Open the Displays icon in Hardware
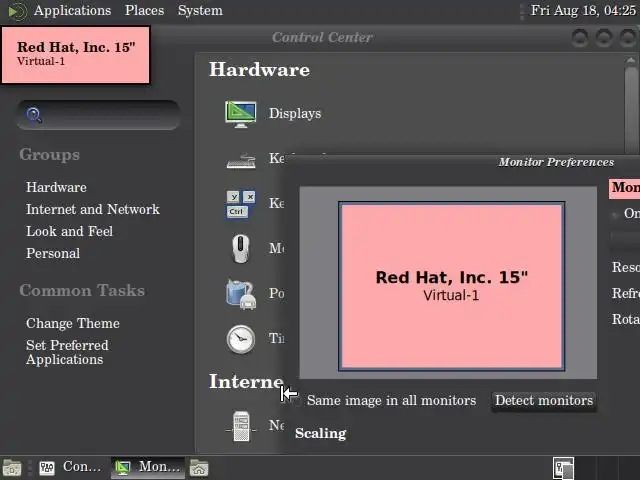640x480 pixels. (x=240, y=114)
